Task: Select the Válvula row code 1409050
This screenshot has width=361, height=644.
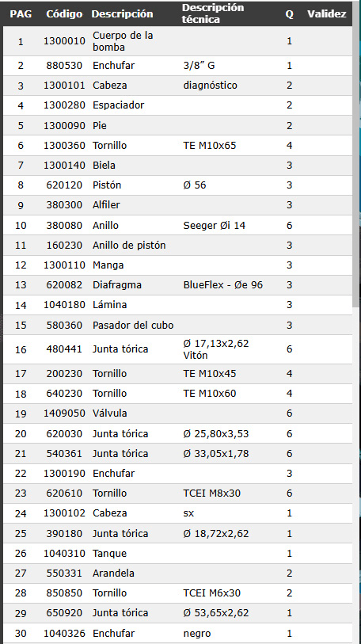Action: tap(64, 413)
